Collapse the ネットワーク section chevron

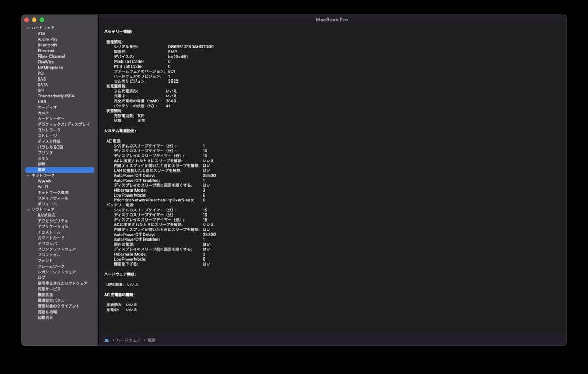coord(28,175)
